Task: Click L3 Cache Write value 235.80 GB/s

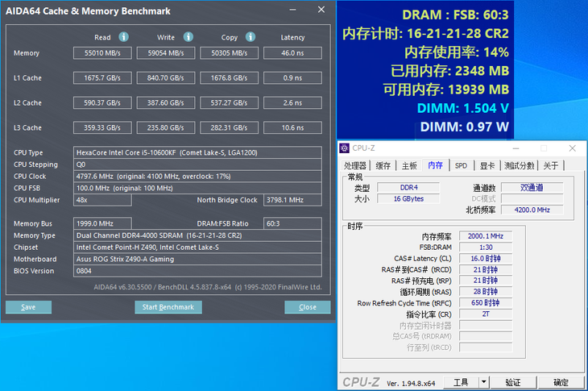Action: [166, 127]
